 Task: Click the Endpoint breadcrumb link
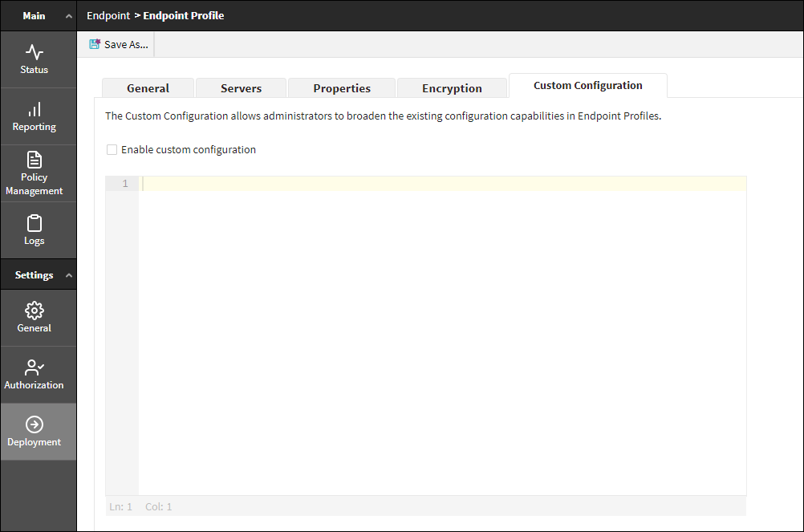click(108, 16)
